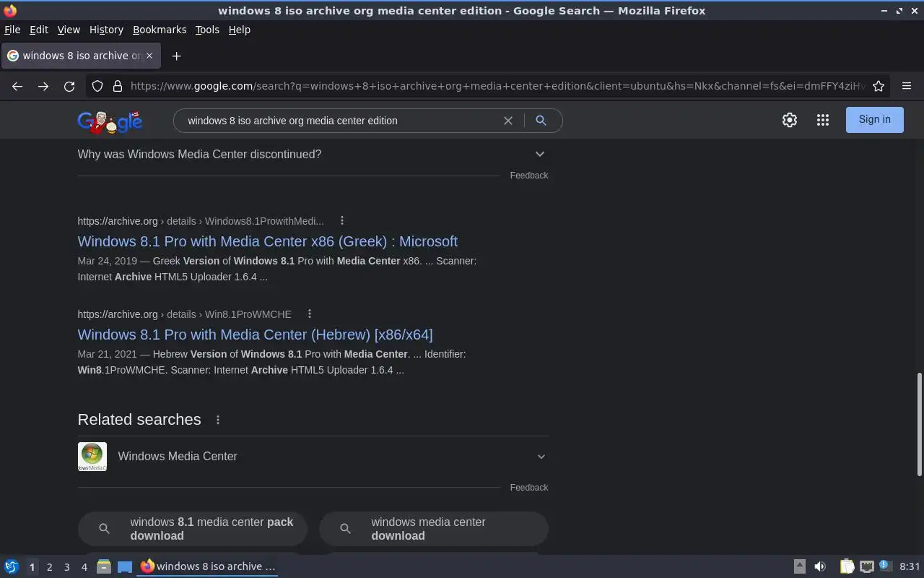This screenshot has height=578, width=924.
Task: Open the network tray icon
Action: (x=867, y=566)
